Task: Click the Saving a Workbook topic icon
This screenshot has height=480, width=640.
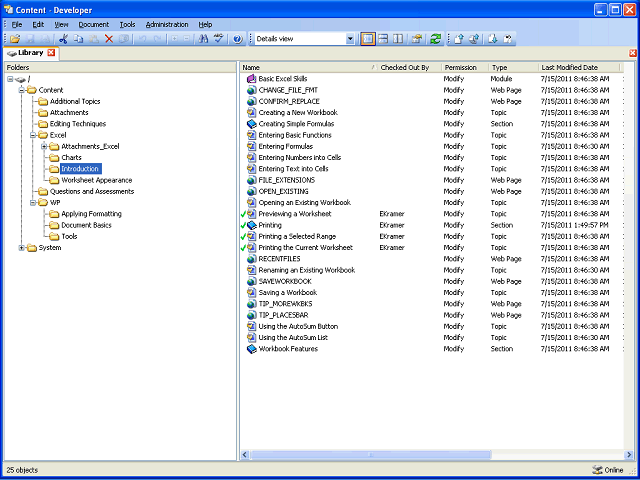Action: click(x=252, y=293)
